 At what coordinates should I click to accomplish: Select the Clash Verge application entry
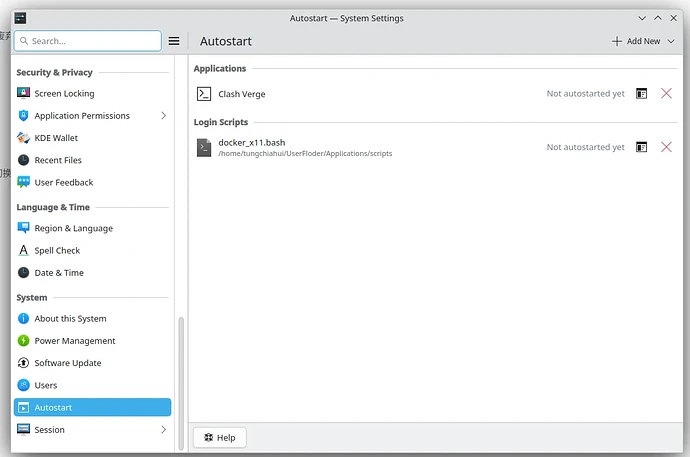242,94
